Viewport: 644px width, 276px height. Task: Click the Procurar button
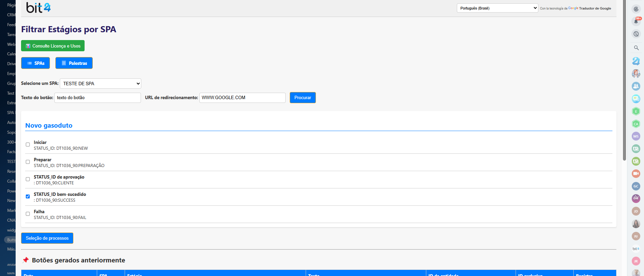pyautogui.click(x=302, y=98)
